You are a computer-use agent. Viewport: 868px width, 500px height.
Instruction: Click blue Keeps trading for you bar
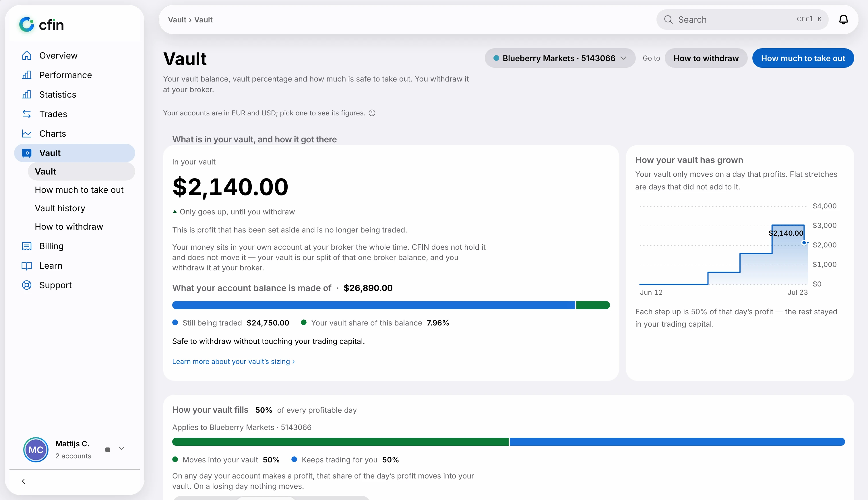pos(677,442)
